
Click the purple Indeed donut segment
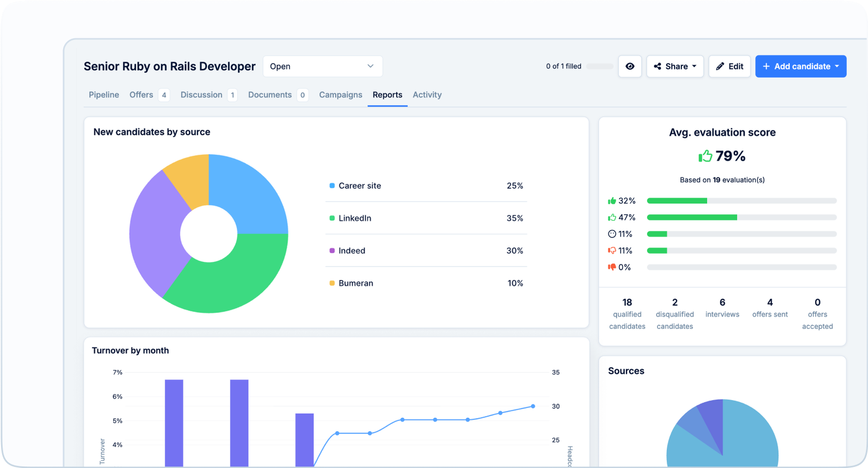(156, 233)
